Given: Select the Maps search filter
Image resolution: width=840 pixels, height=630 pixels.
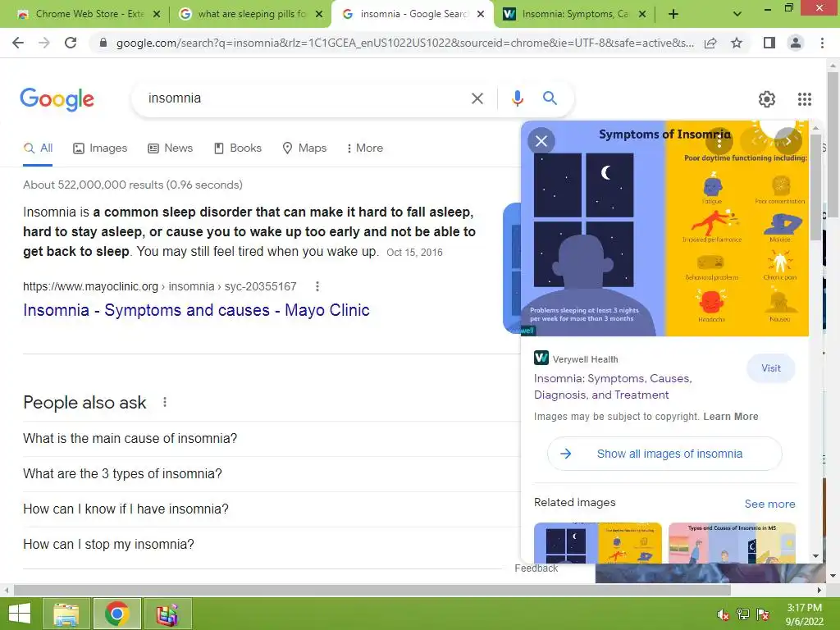Looking at the screenshot, I should pyautogui.click(x=304, y=148).
